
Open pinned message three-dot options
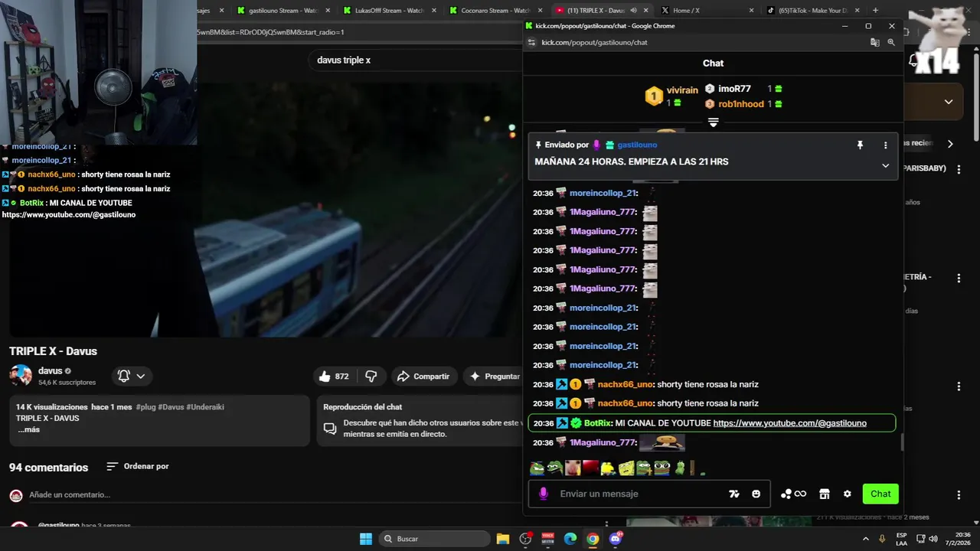click(886, 145)
